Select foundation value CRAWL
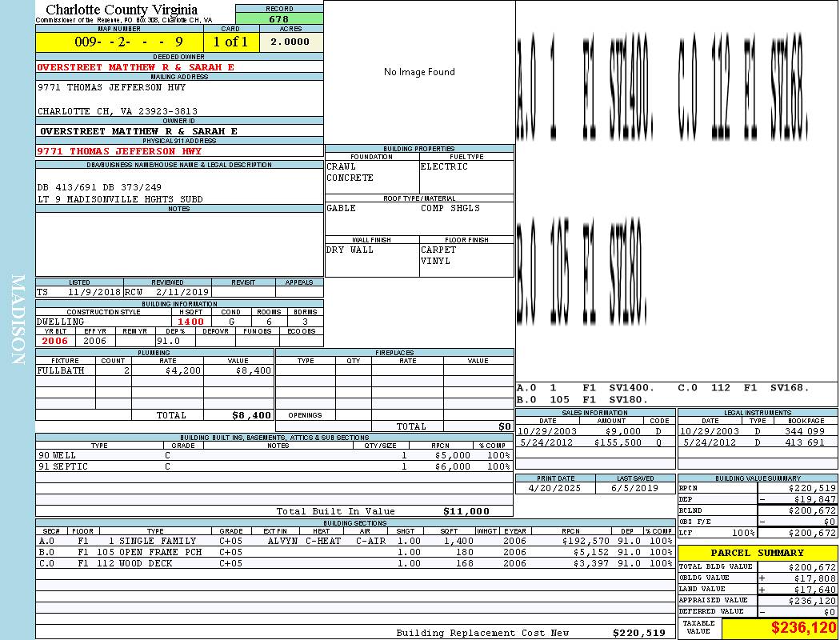Screen dimensions: 840x640 (x=342, y=166)
